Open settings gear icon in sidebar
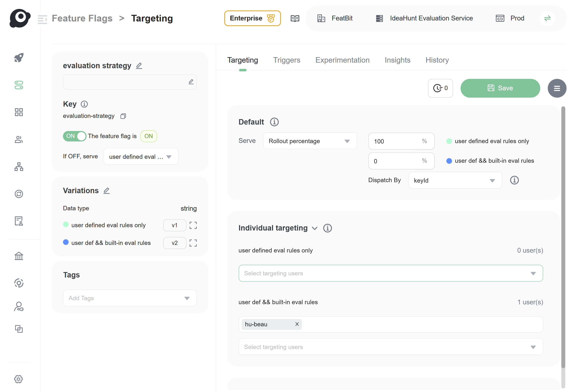Viewport: 578px width, 392px height. tap(19, 379)
